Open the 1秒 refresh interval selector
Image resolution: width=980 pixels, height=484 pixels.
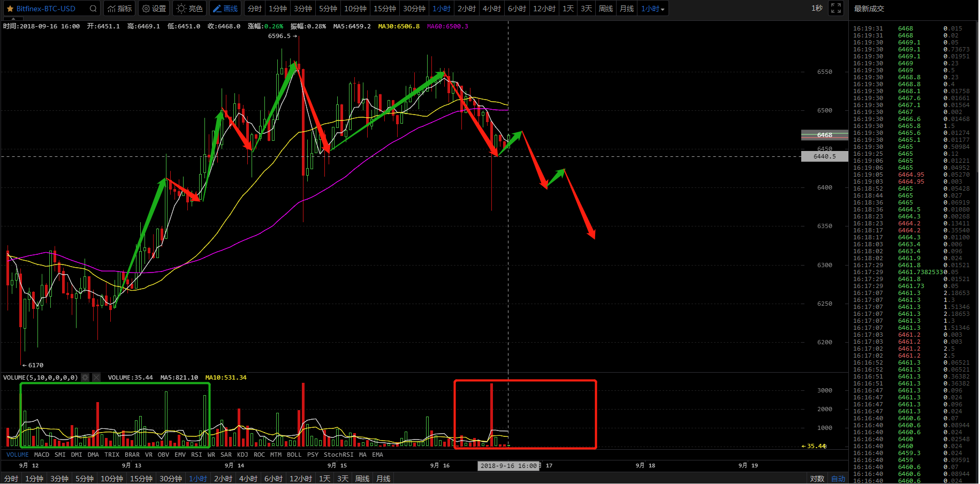tap(817, 9)
